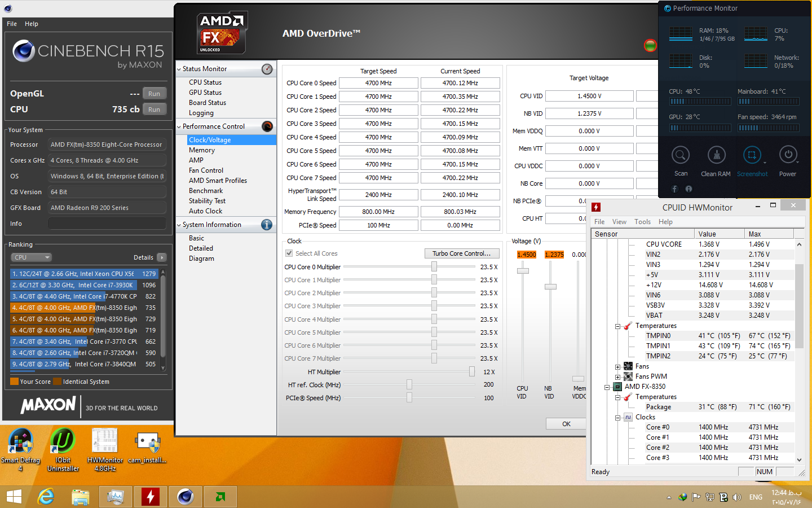Expand the Fans node in HWMonitor
Viewport: 812px width, 508px height.
(x=617, y=366)
